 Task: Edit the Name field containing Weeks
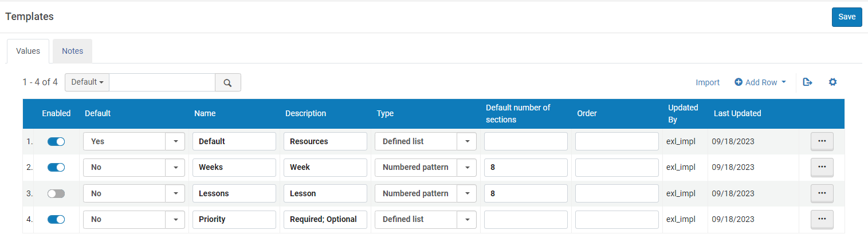tap(234, 167)
